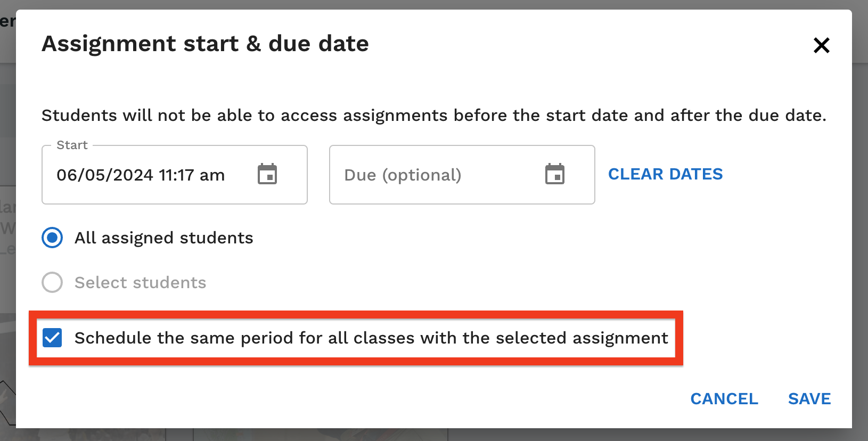
Task: Save the assignment dates with SAVE
Action: tap(809, 399)
